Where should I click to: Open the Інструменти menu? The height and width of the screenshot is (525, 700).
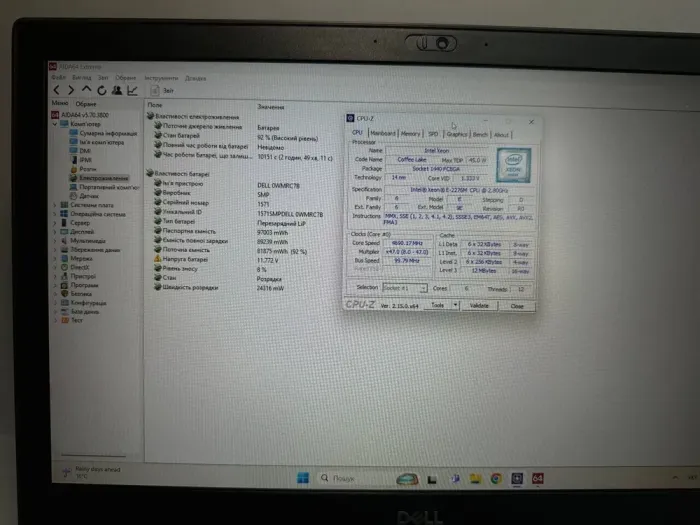point(161,78)
